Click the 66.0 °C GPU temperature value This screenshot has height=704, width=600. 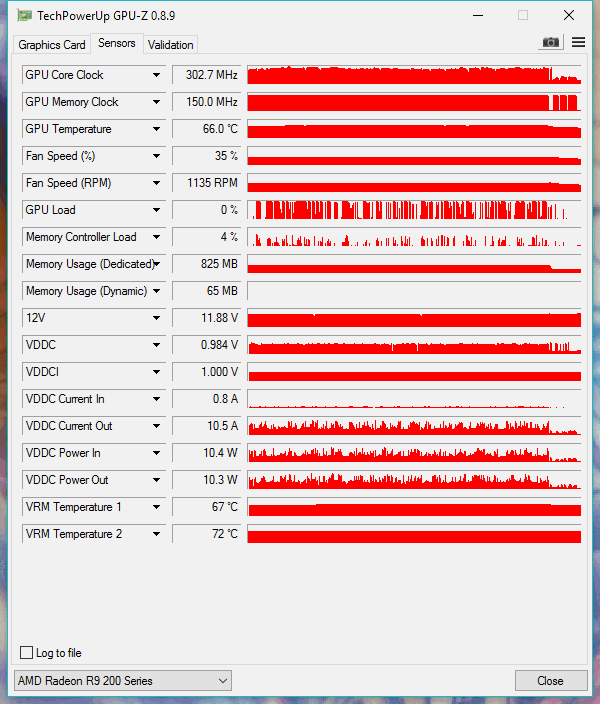(x=207, y=129)
